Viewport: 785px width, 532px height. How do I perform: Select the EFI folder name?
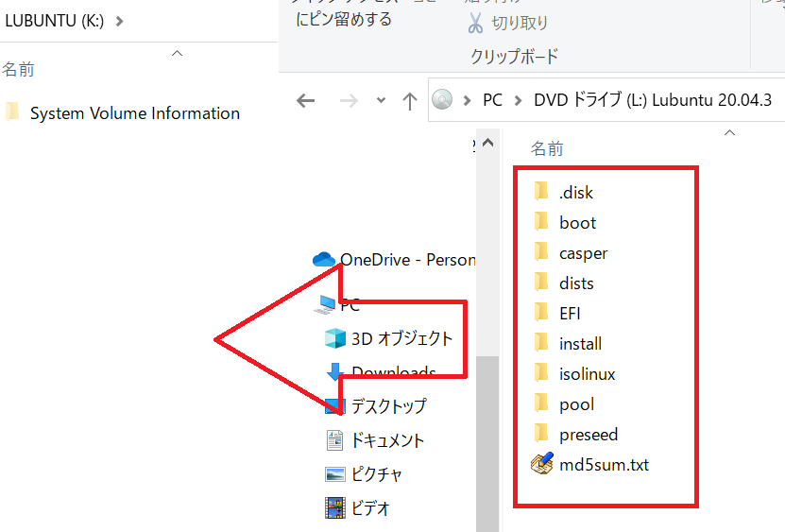[570, 314]
